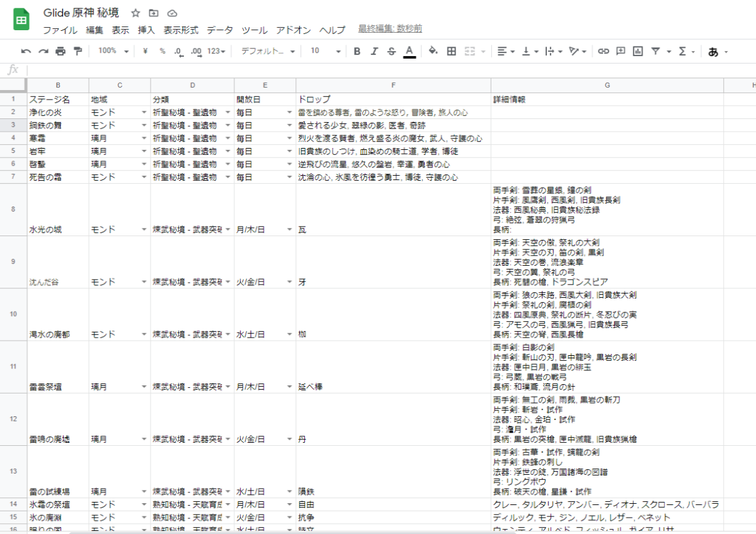The height and width of the screenshot is (534, 756).
Task: Open the font size 10 dropdown
Action: [x=325, y=51]
